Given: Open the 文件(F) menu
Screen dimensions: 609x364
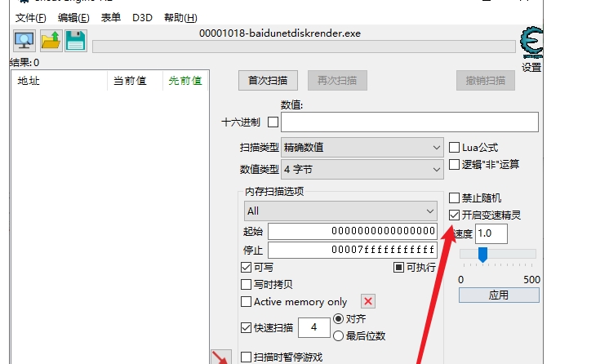Looking at the screenshot, I should (x=31, y=17).
